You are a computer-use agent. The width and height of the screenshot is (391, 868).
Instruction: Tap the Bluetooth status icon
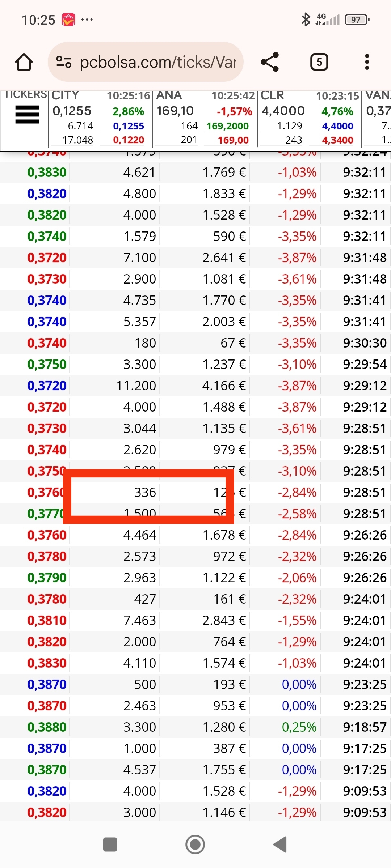[x=306, y=20]
